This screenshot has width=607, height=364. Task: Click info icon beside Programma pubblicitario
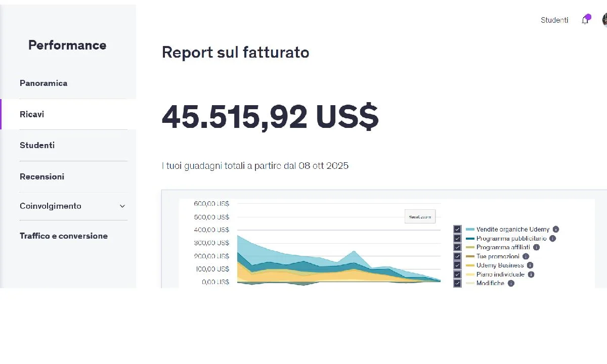tap(553, 239)
